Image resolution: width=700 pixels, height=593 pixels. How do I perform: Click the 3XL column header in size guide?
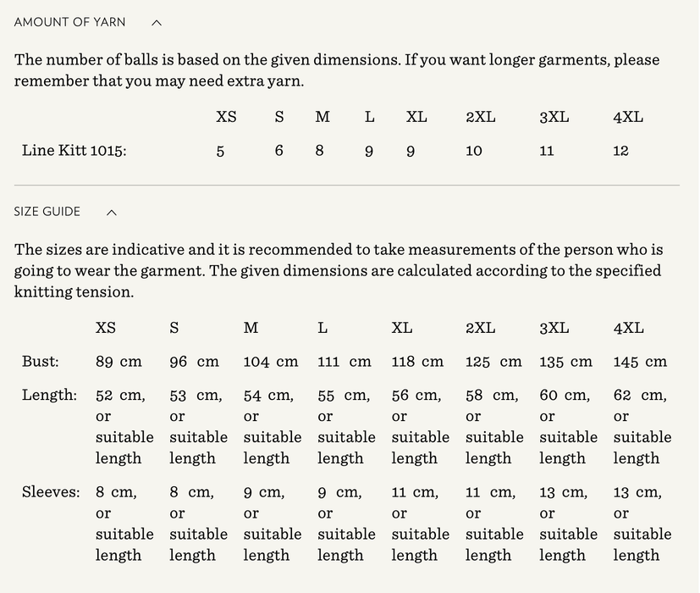[x=554, y=328]
